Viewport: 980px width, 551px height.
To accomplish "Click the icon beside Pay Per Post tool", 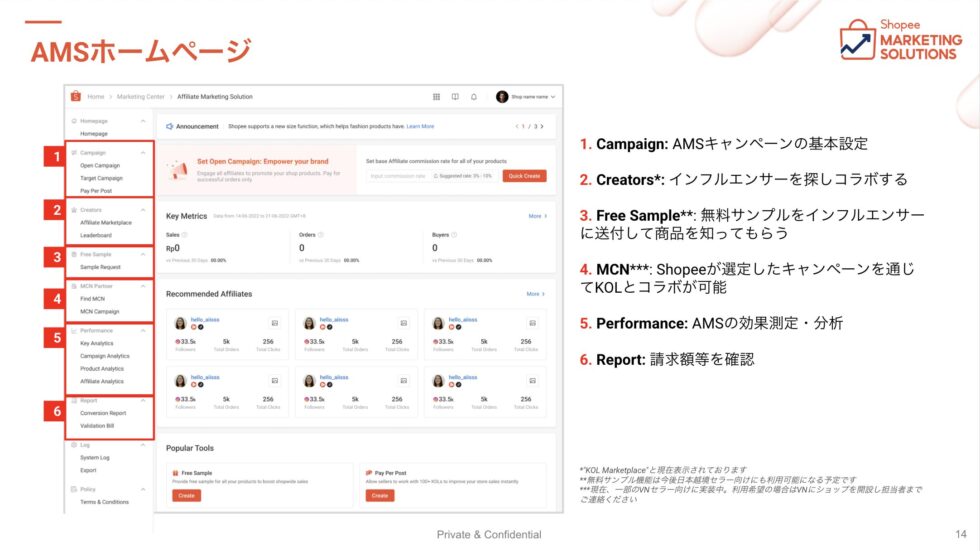I will tap(369, 473).
